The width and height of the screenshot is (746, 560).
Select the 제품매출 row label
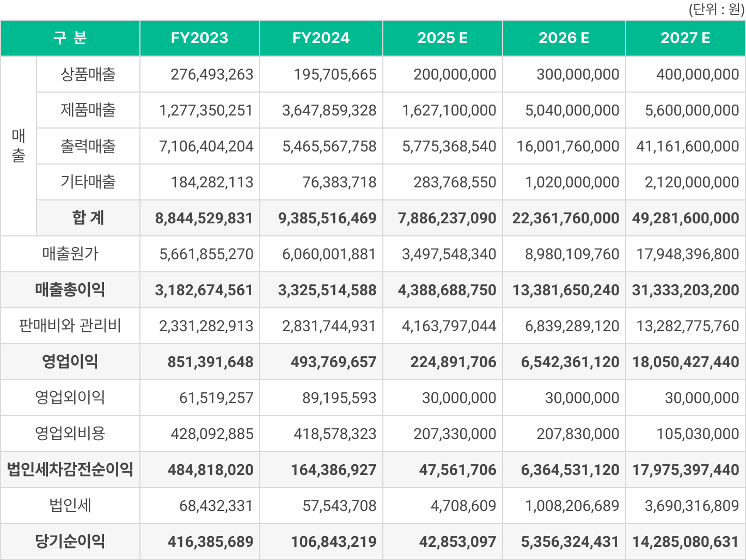click(x=88, y=110)
